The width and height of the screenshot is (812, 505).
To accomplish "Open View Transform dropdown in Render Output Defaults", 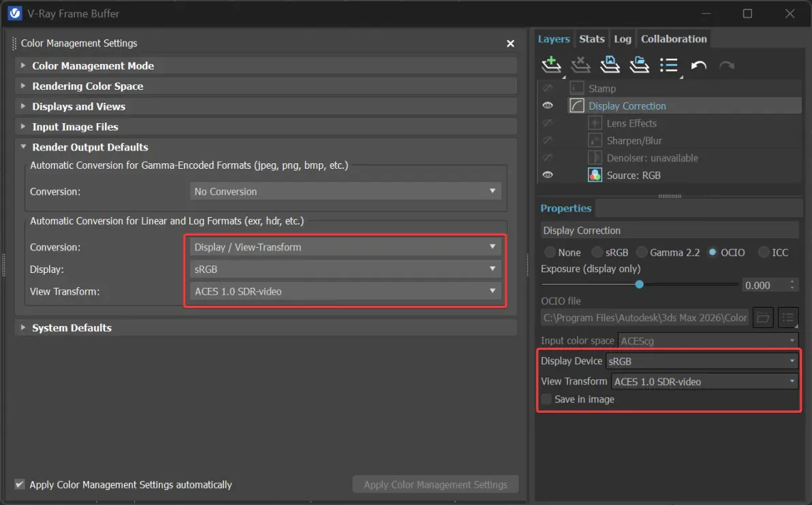I will (345, 291).
